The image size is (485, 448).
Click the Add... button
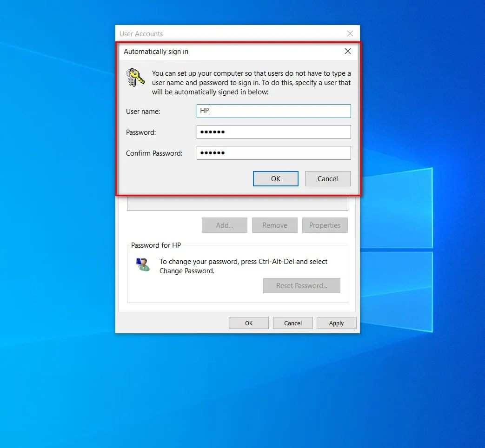click(x=225, y=225)
